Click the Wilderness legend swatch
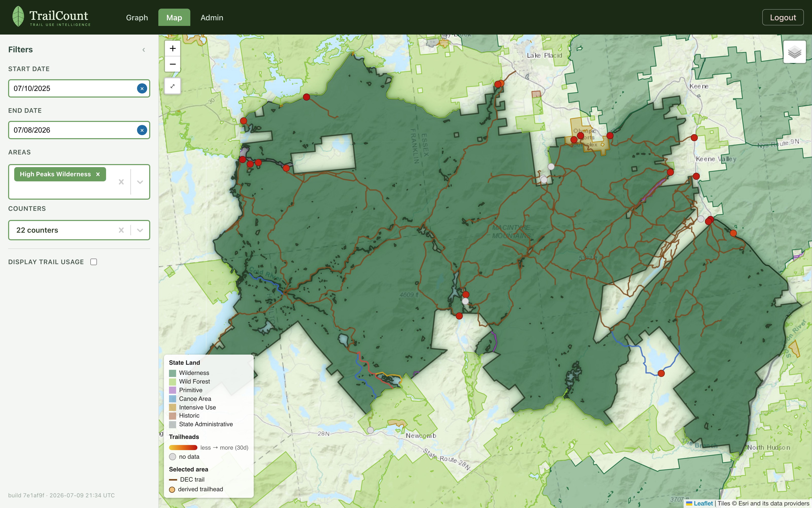This screenshot has height=508, width=812. pyautogui.click(x=173, y=373)
